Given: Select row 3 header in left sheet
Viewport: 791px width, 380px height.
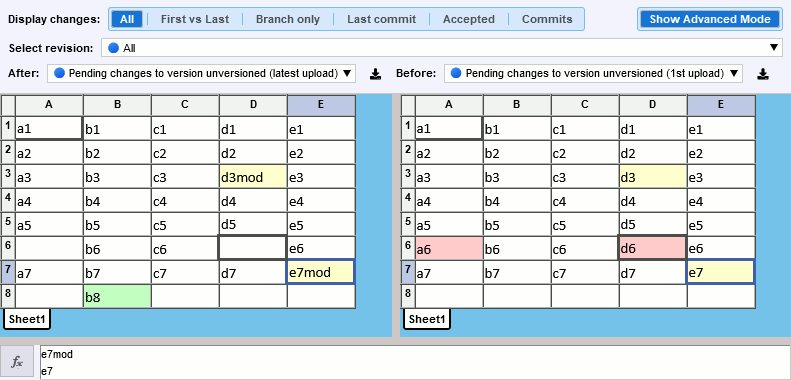Looking at the screenshot, I should 8,177.
